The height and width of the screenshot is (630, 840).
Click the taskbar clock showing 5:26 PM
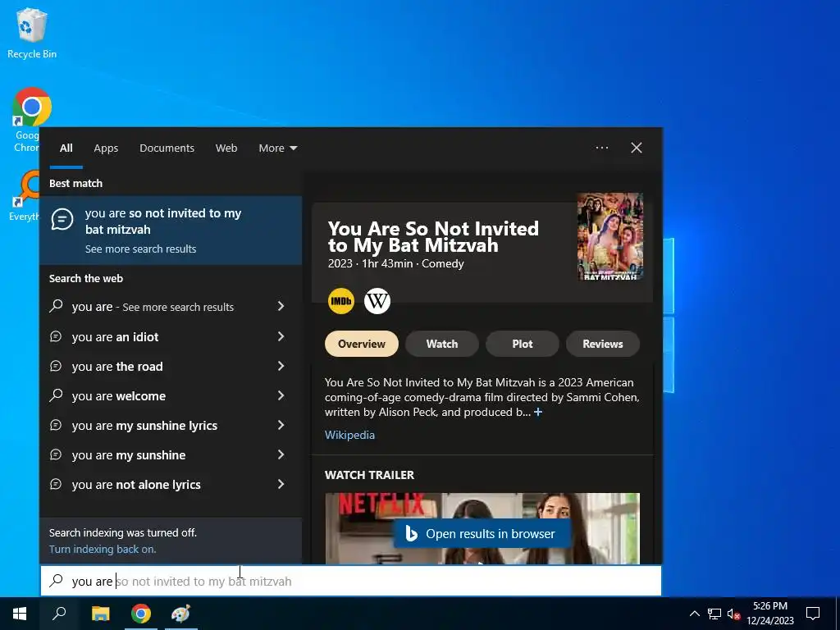(770, 614)
